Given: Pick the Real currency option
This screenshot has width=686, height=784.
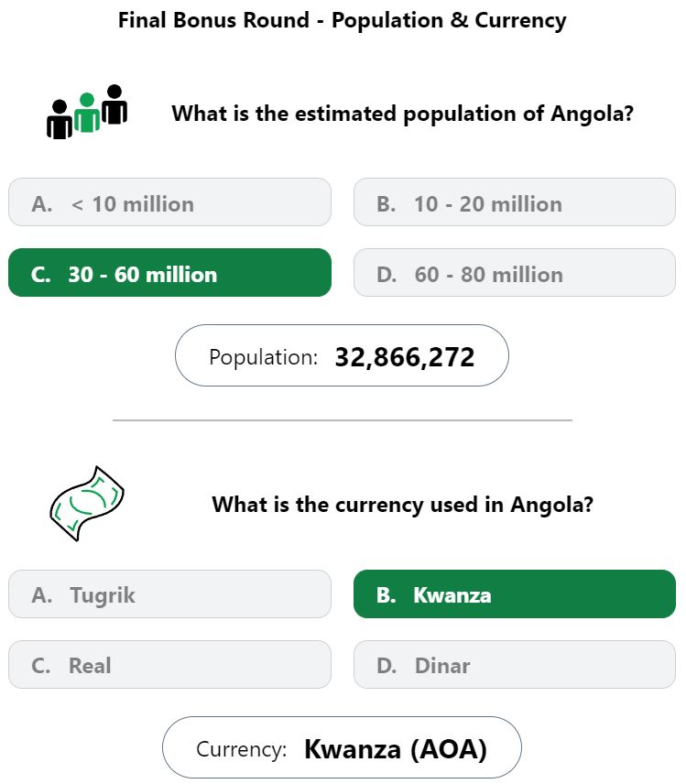Looking at the screenshot, I should pos(169,665).
